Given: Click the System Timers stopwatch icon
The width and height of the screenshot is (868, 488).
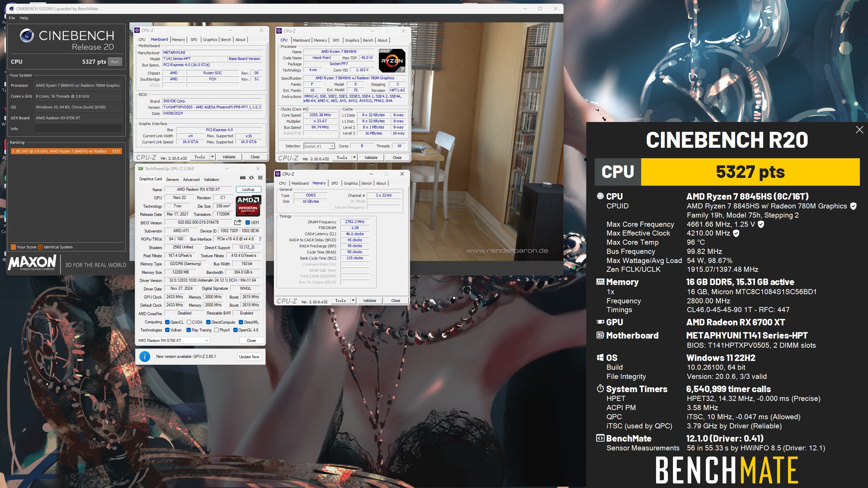Looking at the screenshot, I should click(600, 388).
